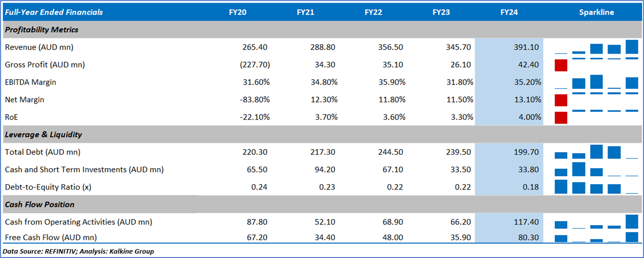
Task: Select the EBITDA Margin sparkline
Action: point(596,82)
